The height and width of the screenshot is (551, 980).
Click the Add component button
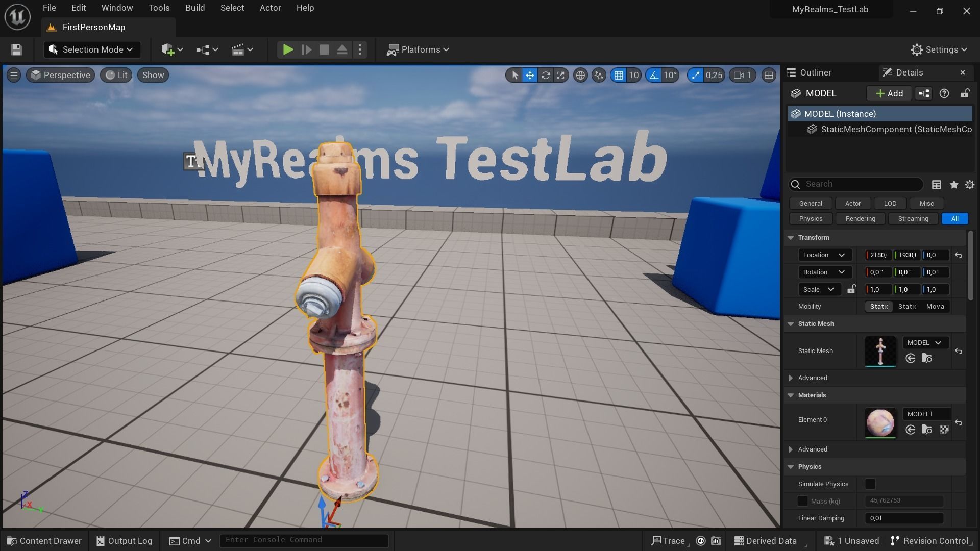pyautogui.click(x=889, y=93)
